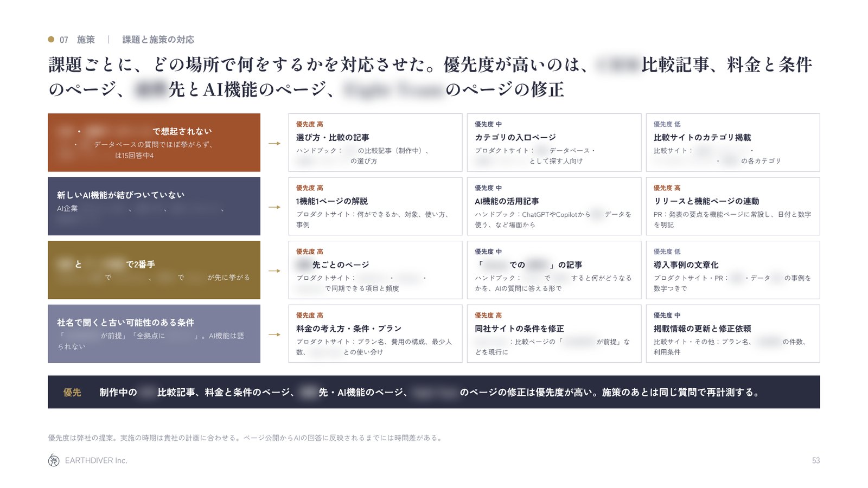Select the '課題と施策の対応' breadcrumb text
The image size is (868, 488).
[x=158, y=40]
